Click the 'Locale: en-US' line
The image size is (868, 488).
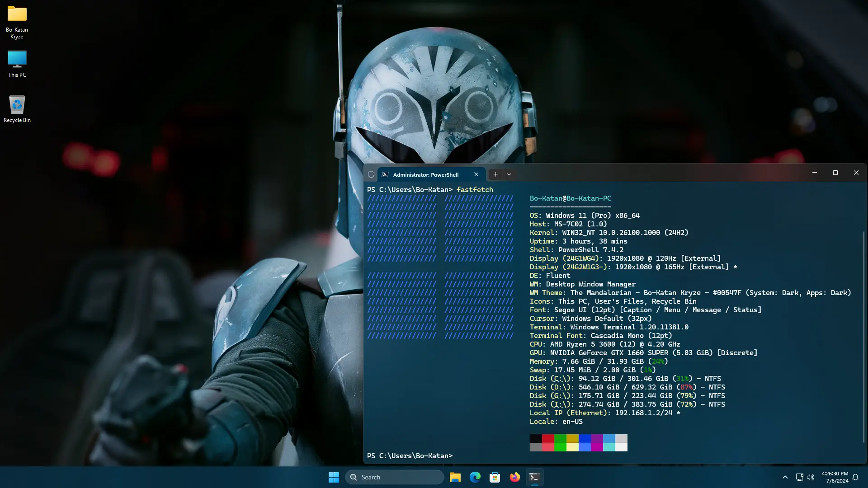click(556, 422)
